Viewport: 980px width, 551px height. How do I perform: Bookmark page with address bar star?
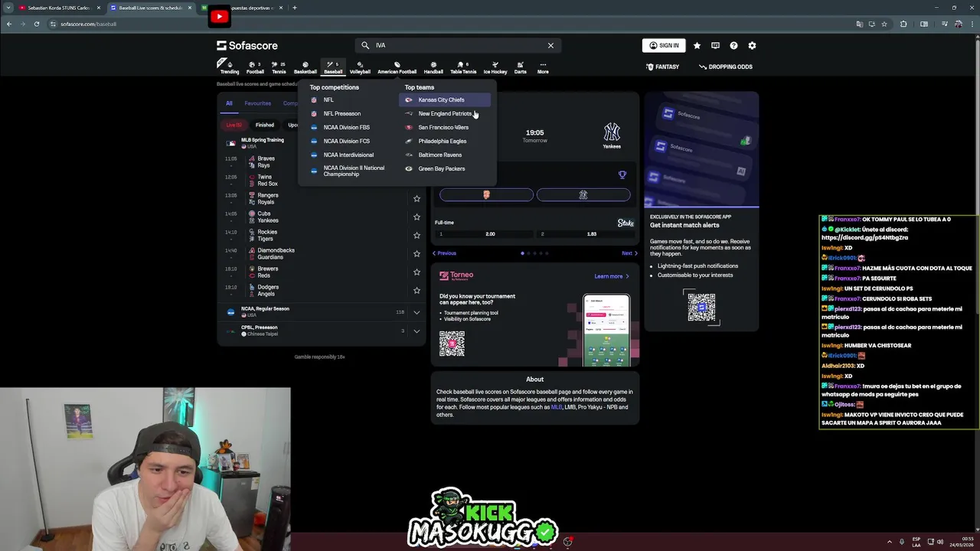pos(884,24)
